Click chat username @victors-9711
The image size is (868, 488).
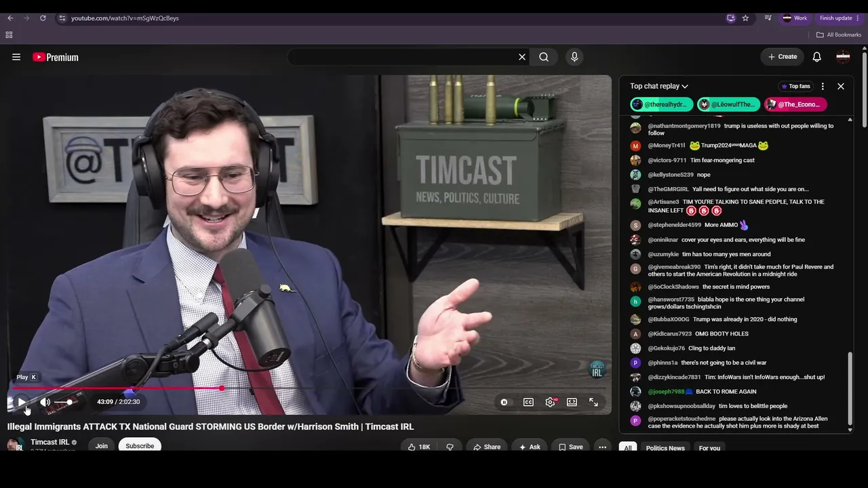[x=667, y=161]
